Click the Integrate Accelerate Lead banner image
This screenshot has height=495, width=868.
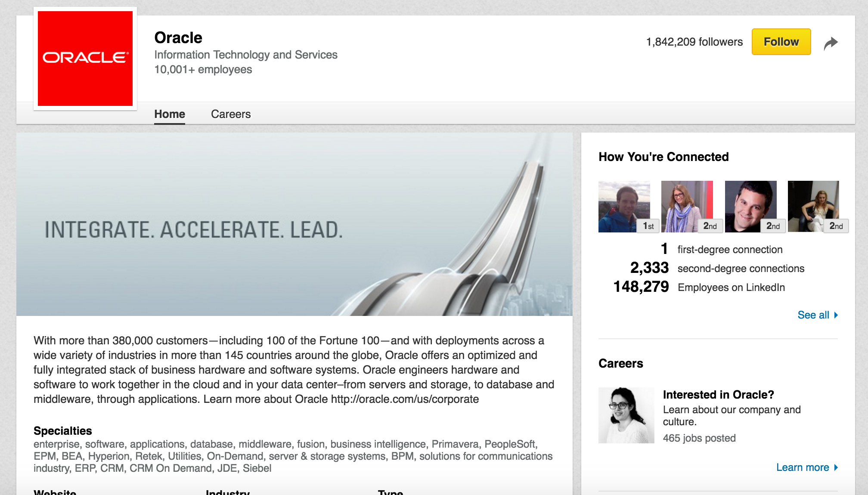(294, 224)
